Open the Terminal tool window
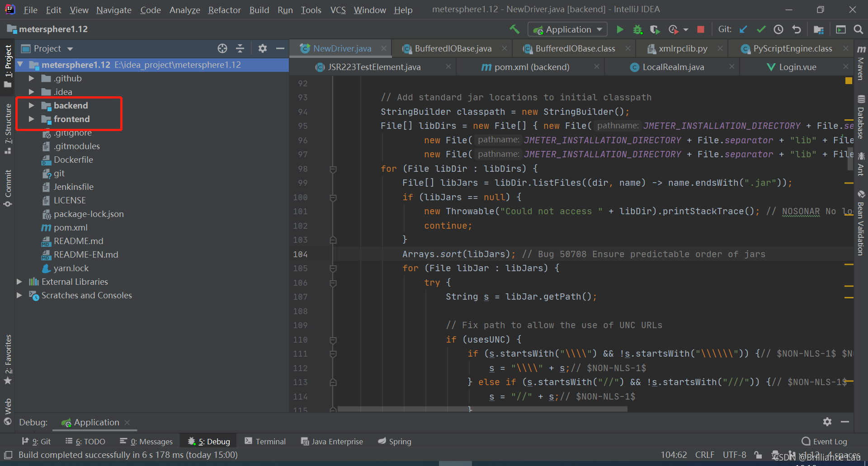Screen dimensions: 868x466 click(265, 441)
